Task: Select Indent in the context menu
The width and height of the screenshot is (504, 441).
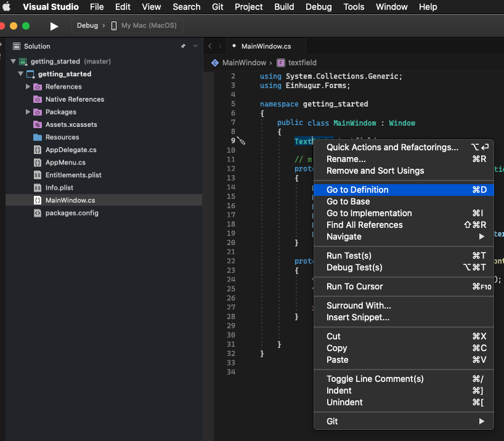Action: click(x=404, y=390)
